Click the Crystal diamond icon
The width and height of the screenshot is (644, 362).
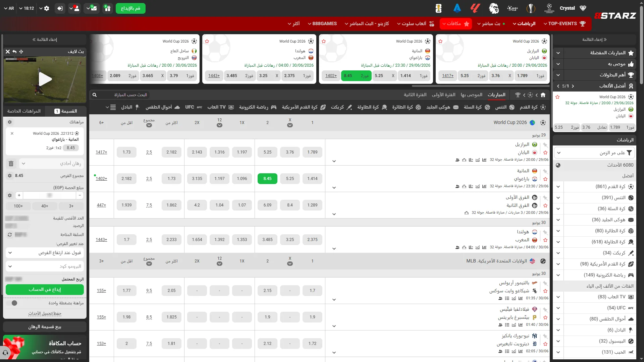pyautogui.click(x=583, y=8)
